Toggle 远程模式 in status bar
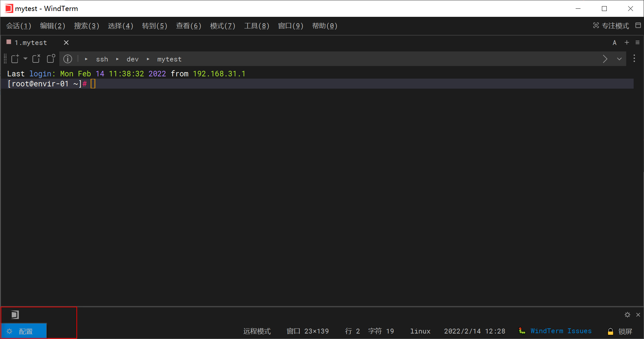 [257, 331]
